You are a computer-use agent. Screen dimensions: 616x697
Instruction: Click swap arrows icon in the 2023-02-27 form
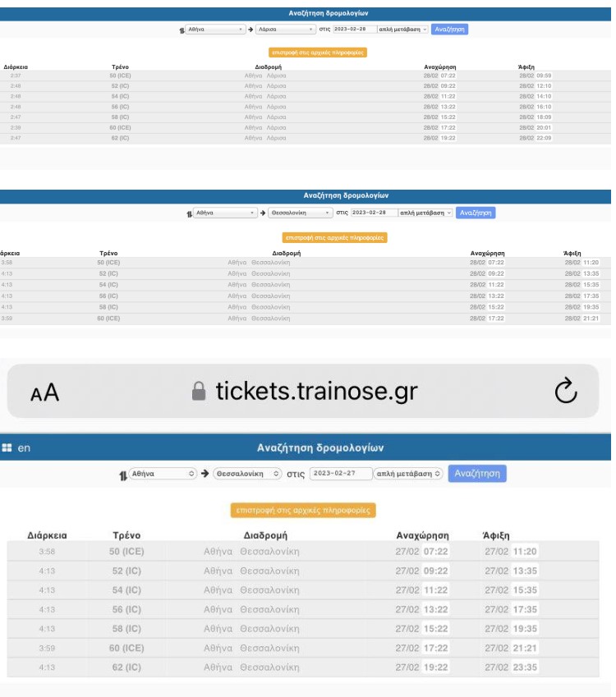123,475
